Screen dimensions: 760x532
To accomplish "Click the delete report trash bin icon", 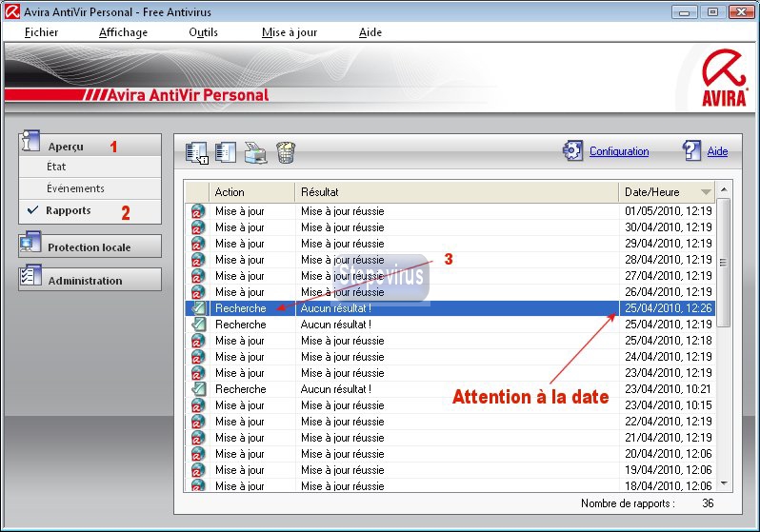I will pyautogui.click(x=286, y=152).
